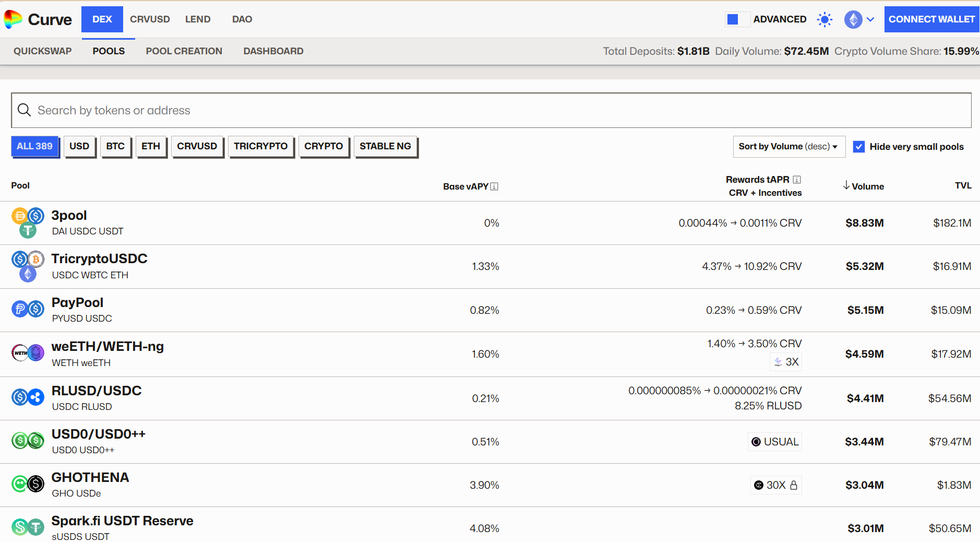Click the $8.83M volume value
Screen dimensions: 980x542
click(x=864, y=223)
